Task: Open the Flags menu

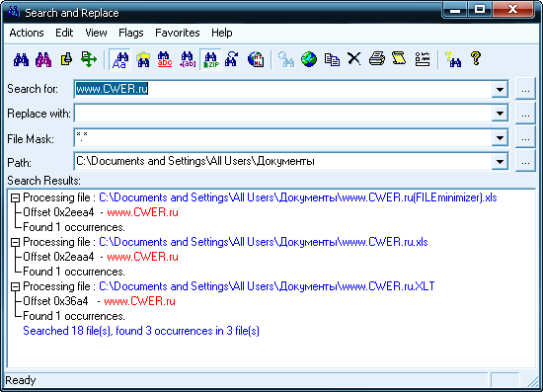Action: (x=131, y=33)
